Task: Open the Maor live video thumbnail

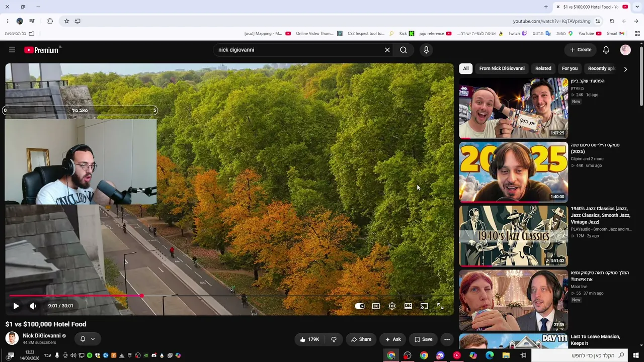Action: pos(514,300)
